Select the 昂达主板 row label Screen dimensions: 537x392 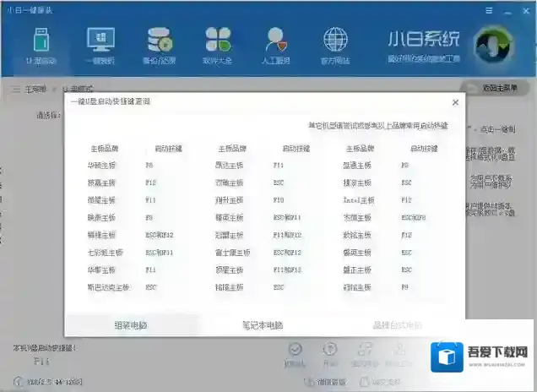coord(229,165)
